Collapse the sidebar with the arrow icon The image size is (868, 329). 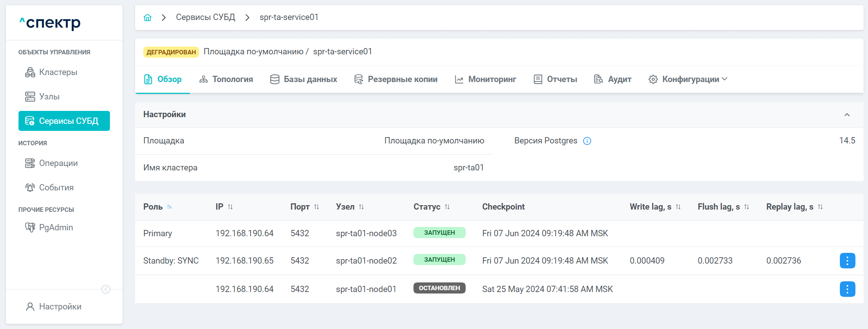[106, 289]
